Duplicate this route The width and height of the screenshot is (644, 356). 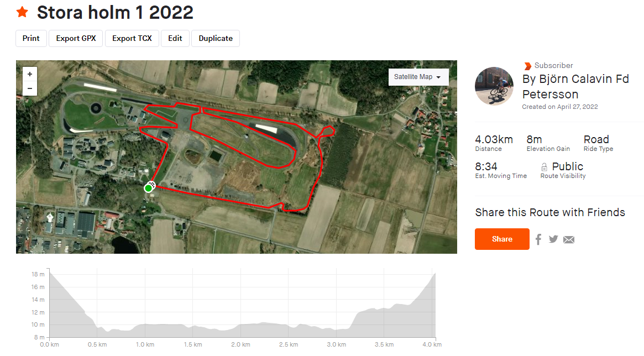pyautogui.click(x=216, y=38)
